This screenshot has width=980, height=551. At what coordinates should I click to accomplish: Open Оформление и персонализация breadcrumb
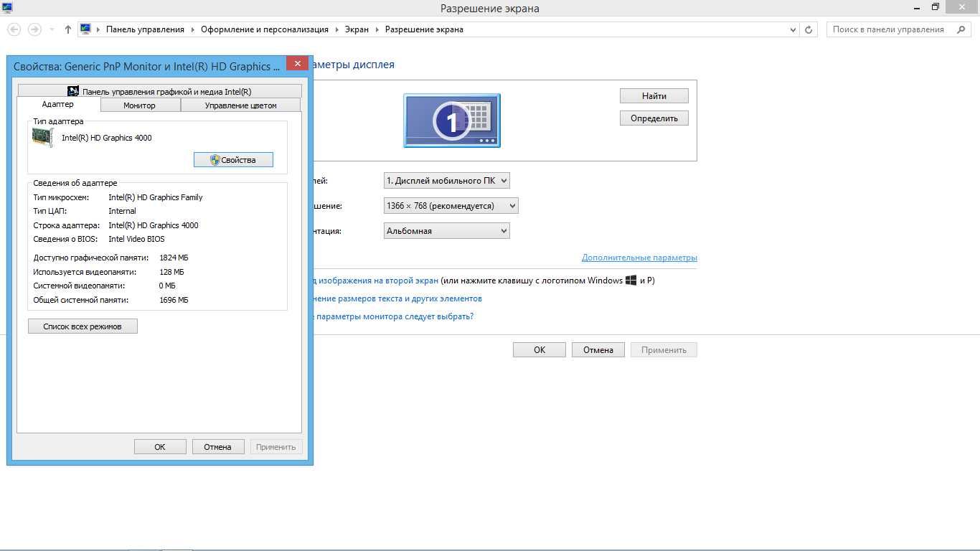click(265, 29)
